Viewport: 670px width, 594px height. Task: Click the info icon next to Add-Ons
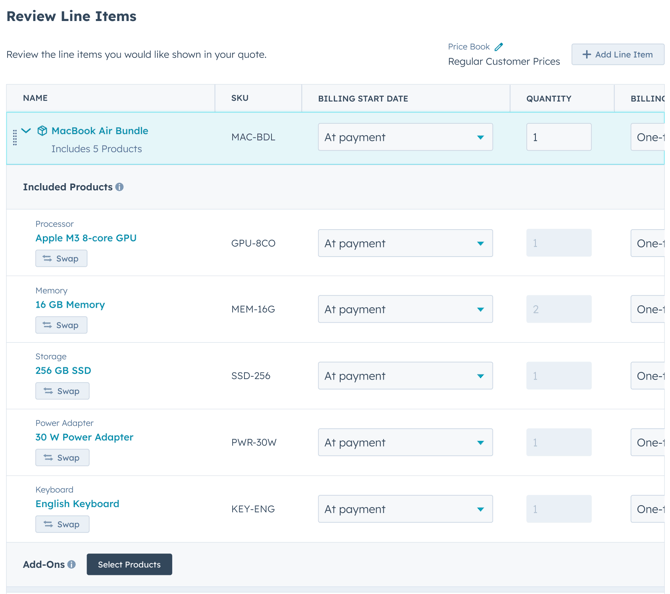(x=72, y=565)
